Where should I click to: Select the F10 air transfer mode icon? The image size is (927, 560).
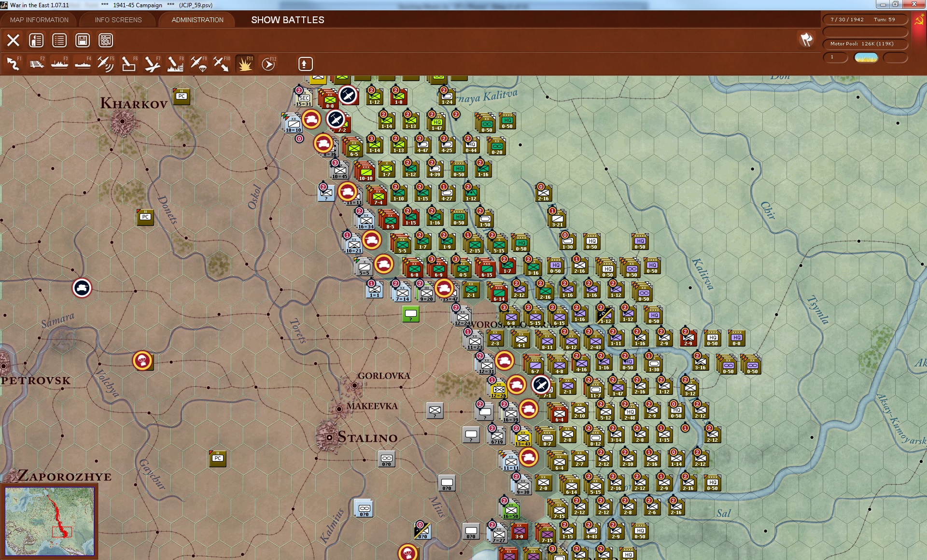click(x=222, y=64)
